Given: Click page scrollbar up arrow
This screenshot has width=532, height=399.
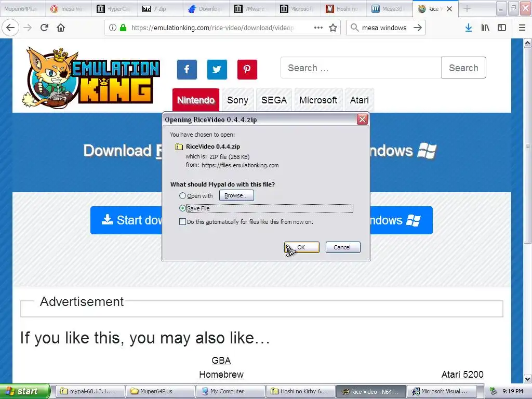Looking at the screenshot, I should tap(528, 43).
